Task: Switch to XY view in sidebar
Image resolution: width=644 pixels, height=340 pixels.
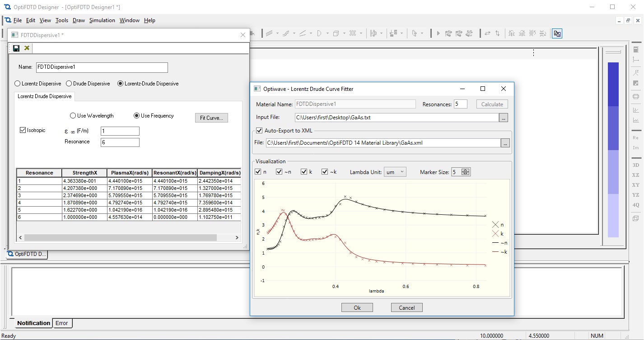Action: point(635,185)
